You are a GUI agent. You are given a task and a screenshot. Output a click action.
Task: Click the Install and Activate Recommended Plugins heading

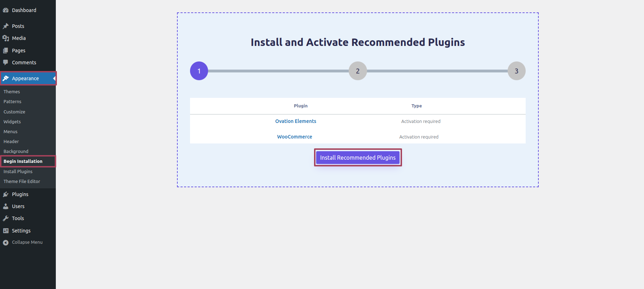[358, 42]
